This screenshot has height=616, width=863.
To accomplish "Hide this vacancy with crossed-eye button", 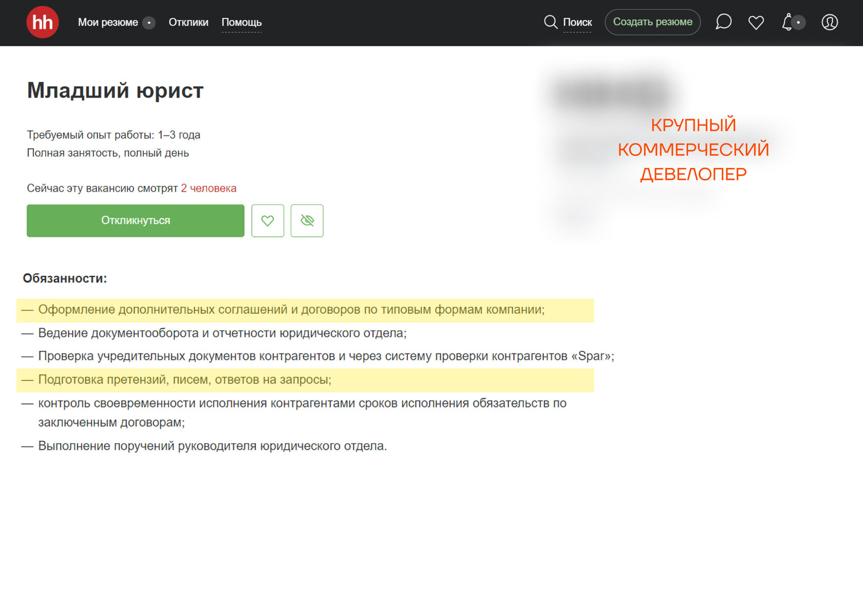I will click(307, 220).
